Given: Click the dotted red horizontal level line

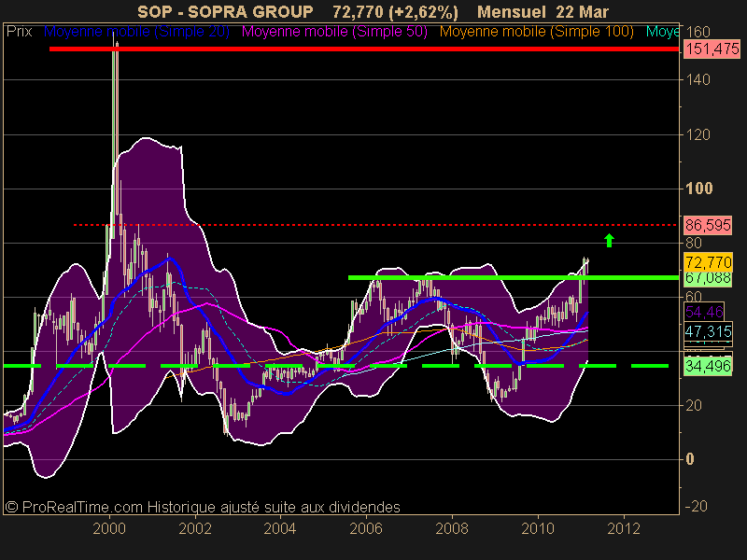Looking at the screenshot, I should 375,225.
